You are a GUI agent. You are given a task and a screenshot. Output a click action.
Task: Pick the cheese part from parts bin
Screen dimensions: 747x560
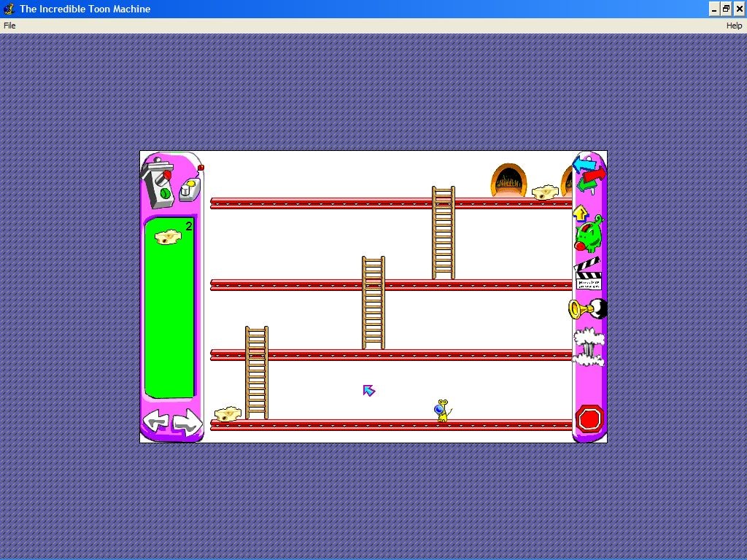pyautogui.click(x=168, y=237)
